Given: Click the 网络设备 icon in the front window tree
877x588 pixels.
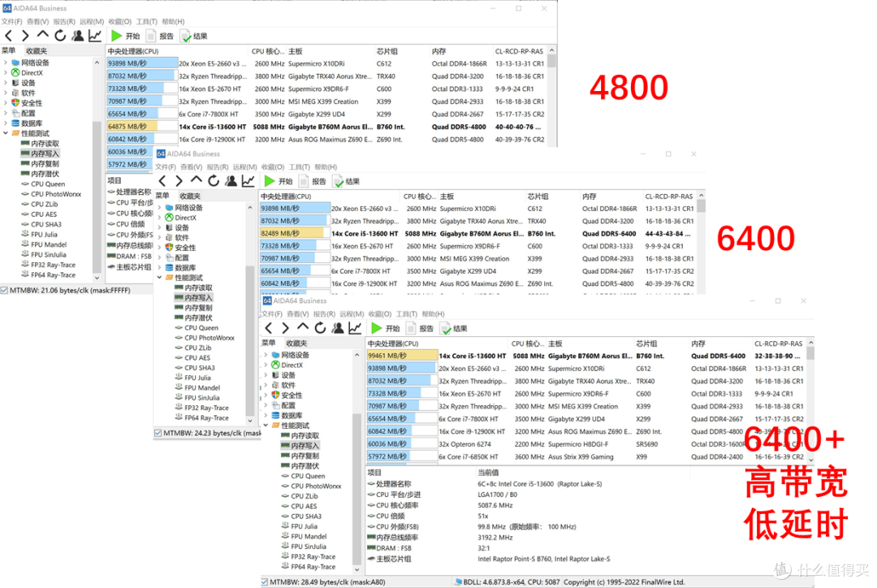Looking at the screenshot, I should pyautogui.click(x=276, y=355).
